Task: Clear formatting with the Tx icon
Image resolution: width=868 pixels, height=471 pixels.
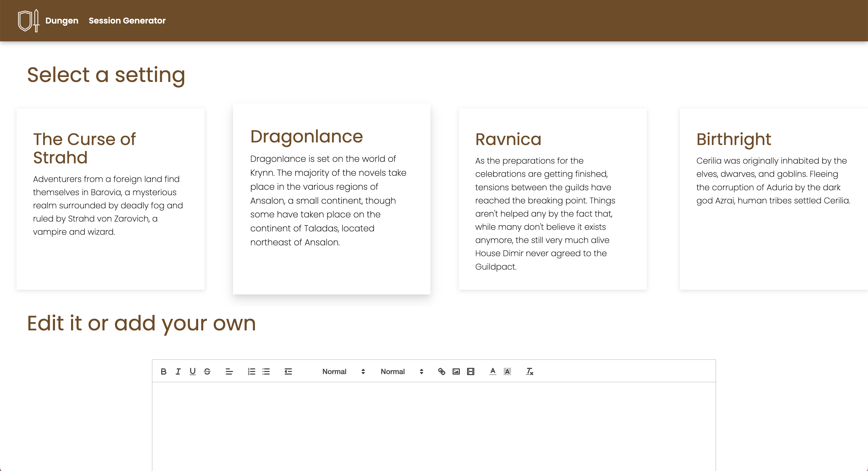Action: click(529, 371)
